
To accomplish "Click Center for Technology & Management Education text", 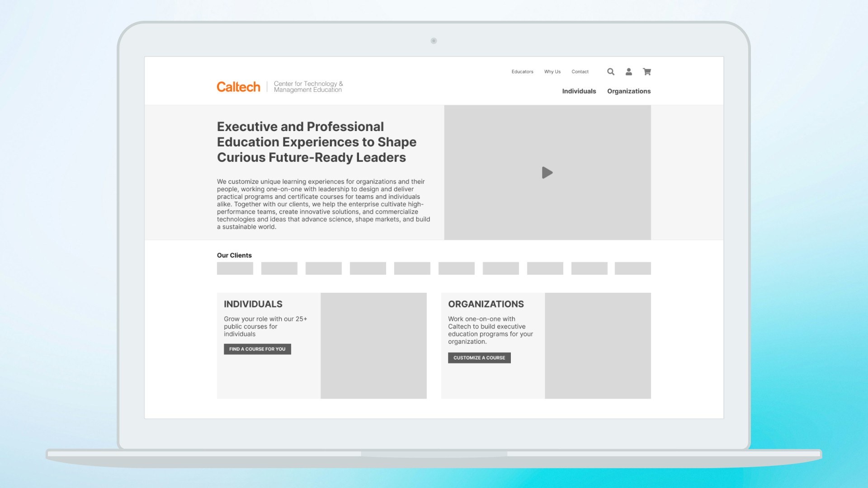I will click(x=308, y=87).
